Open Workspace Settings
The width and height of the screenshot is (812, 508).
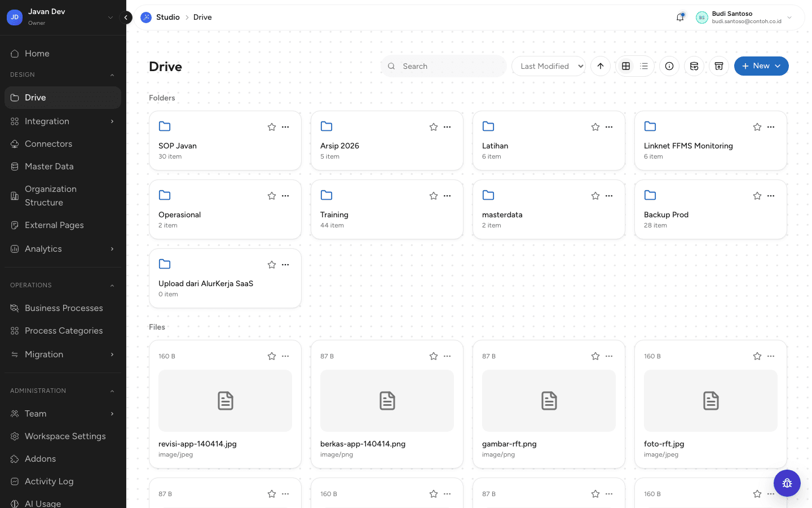click(x=63, y=436)
